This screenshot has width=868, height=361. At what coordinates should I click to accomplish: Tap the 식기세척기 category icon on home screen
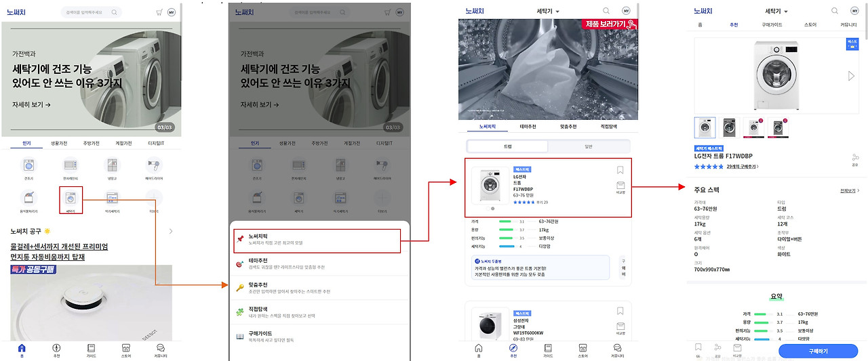click(x=112, y=198)
